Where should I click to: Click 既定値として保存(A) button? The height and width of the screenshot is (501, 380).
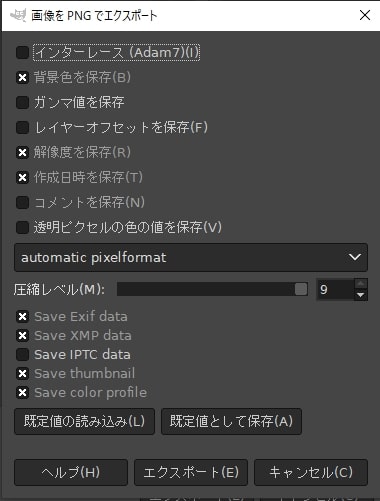(x=231, y=421)
